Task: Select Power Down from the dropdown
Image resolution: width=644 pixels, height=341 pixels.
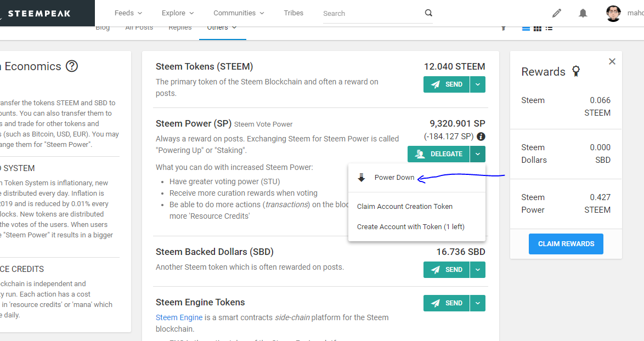Action: click(x=394, y=178)
